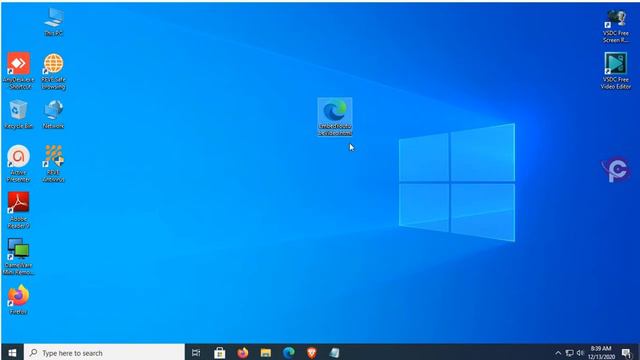Select the Recycle Bin icon
640x360 pixels.
pyautogui.click(x=18, y=115)
